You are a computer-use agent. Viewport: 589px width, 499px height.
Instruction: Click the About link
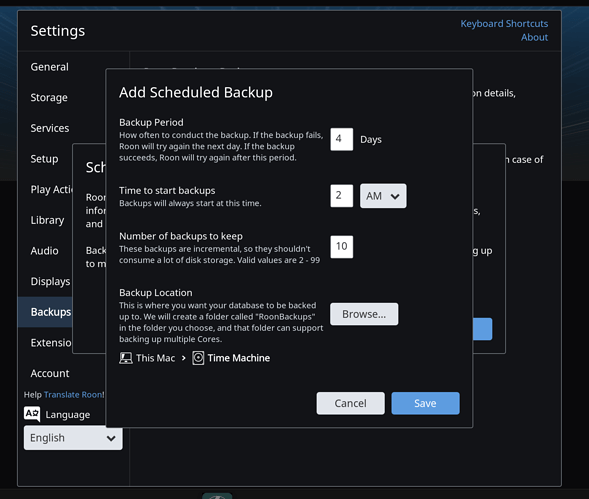[535, 38]
